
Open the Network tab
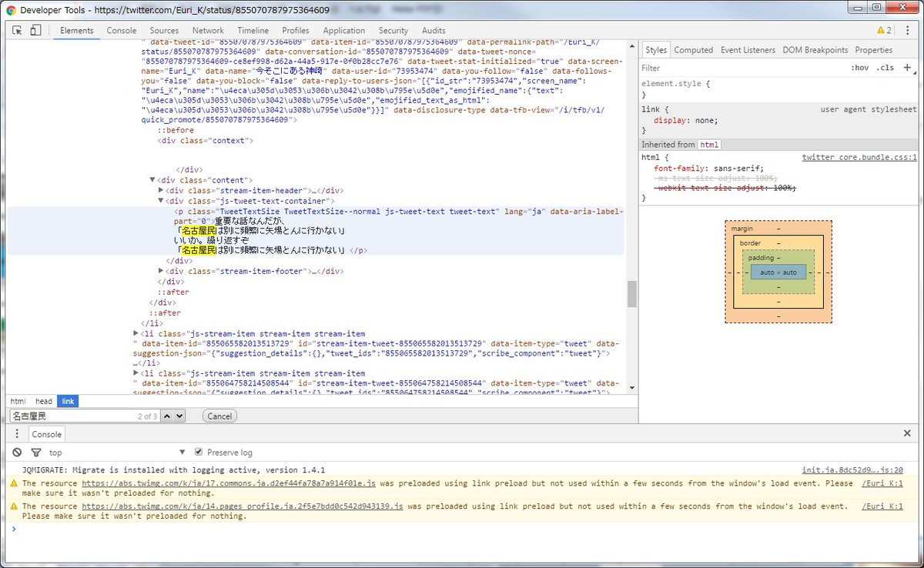pos(208,31)
